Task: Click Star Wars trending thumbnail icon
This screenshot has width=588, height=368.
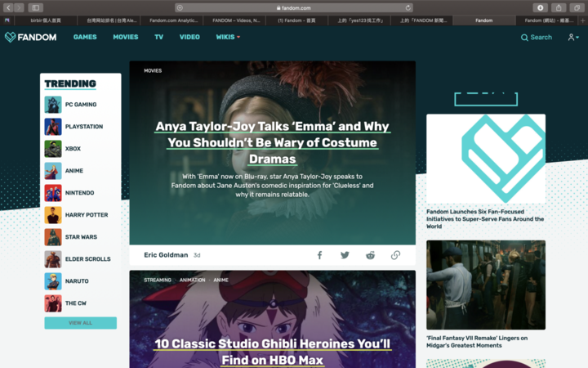Action: tap(53, 237)
